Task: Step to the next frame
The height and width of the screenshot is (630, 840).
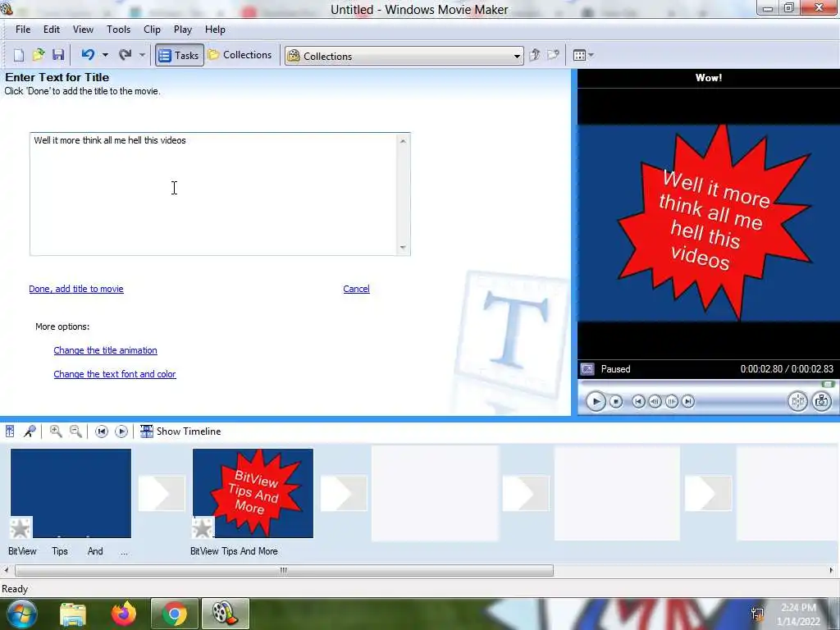Action: pyautogui.click(x=671, y=401)
